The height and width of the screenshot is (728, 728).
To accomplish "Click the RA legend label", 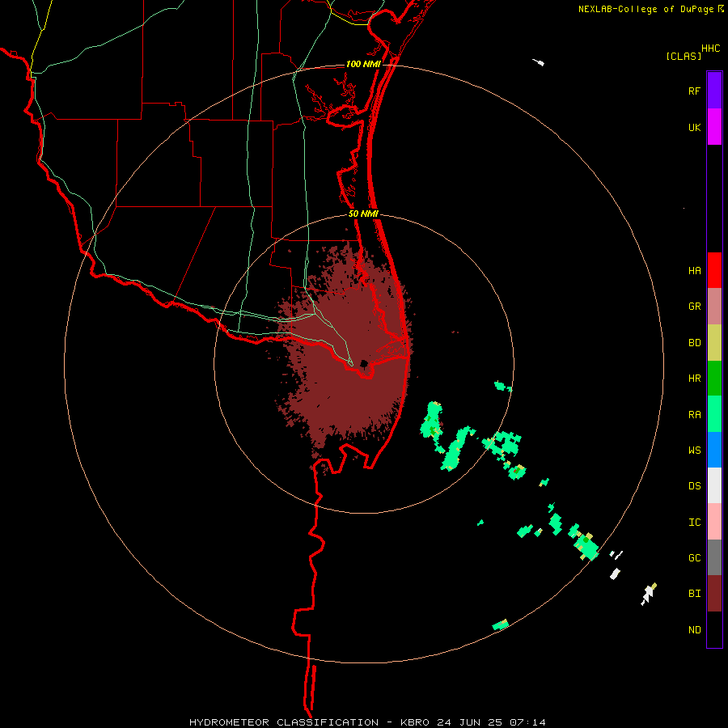I will coord(694,415).
